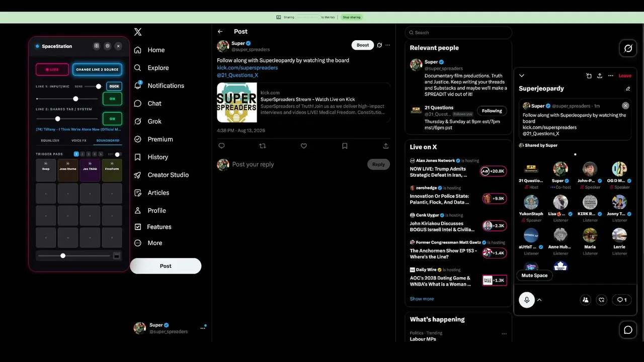
Task: Click Show more under Live on X
Action: pos(422,299)
